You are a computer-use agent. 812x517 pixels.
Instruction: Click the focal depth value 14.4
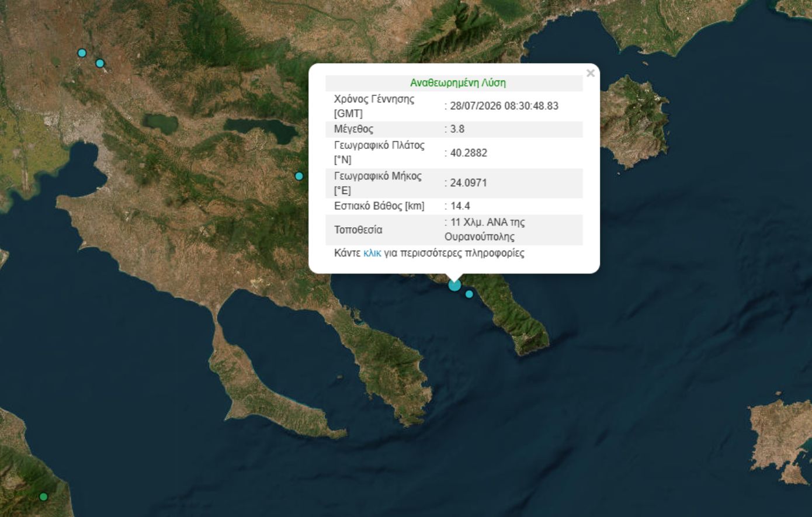click(460, 206)
